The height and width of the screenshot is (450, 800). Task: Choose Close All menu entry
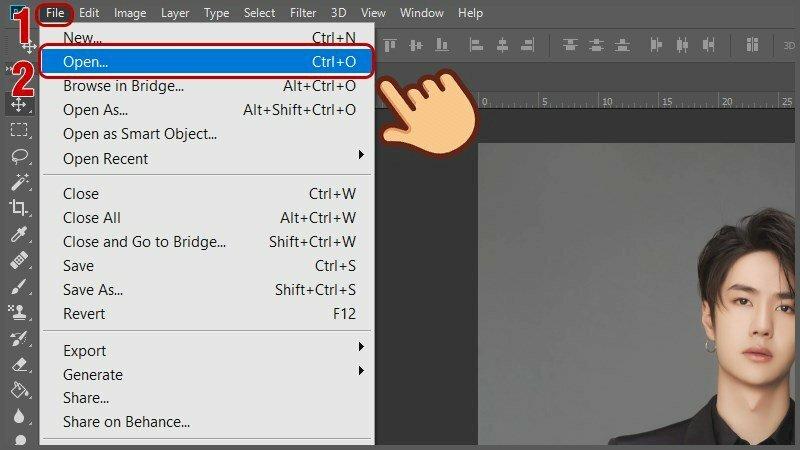(x=207, y=217)
